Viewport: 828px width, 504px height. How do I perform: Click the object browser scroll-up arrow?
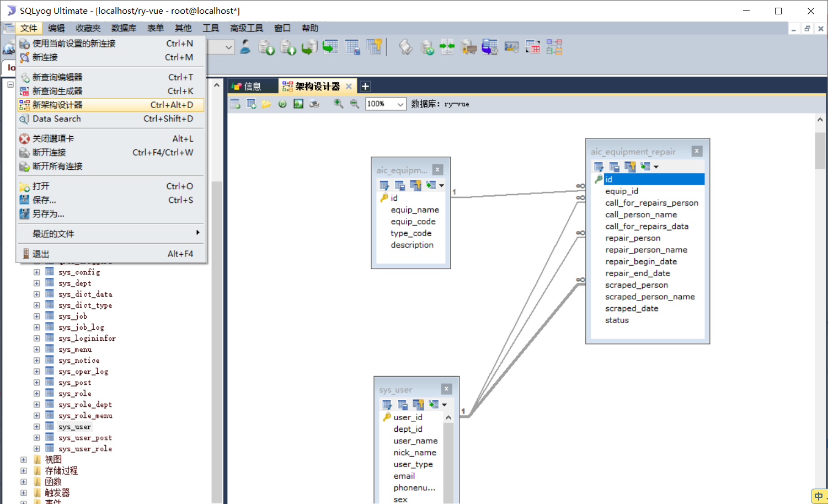[217, 85]
